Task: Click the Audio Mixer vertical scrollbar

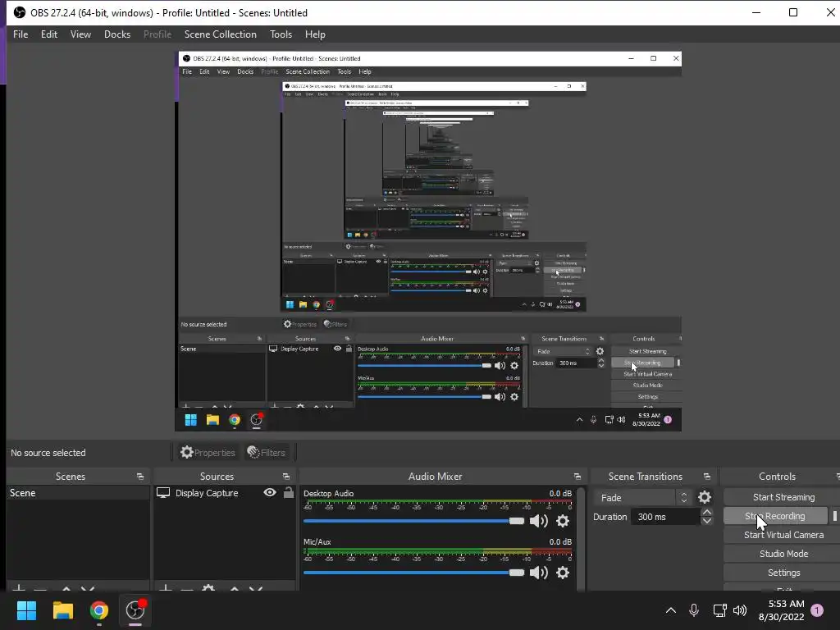Action: point(581,538)
